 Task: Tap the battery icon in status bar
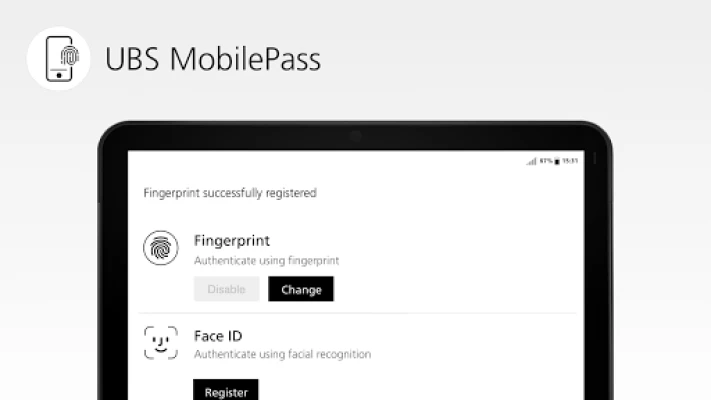(x=557, y=161)
